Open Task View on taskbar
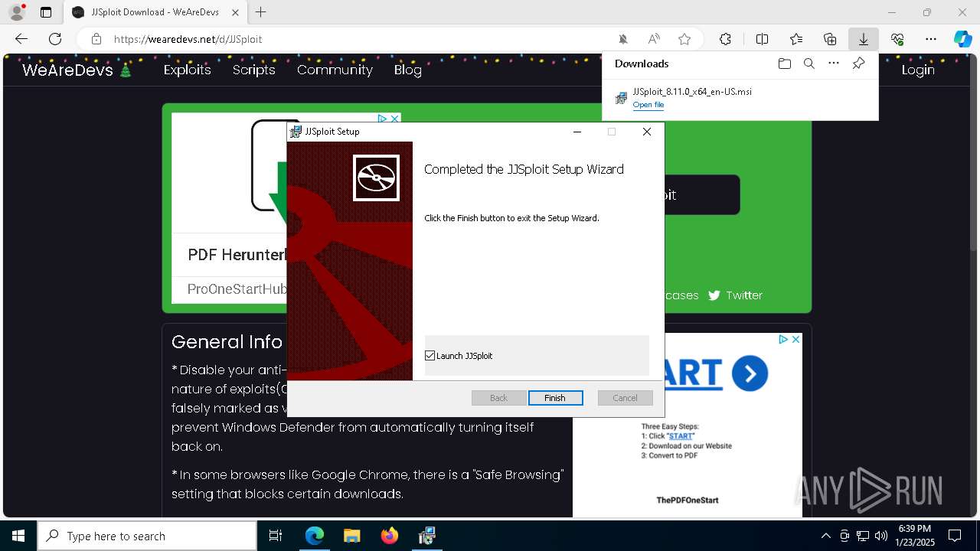Screen dimensions: 980x551 pos(276,536)
